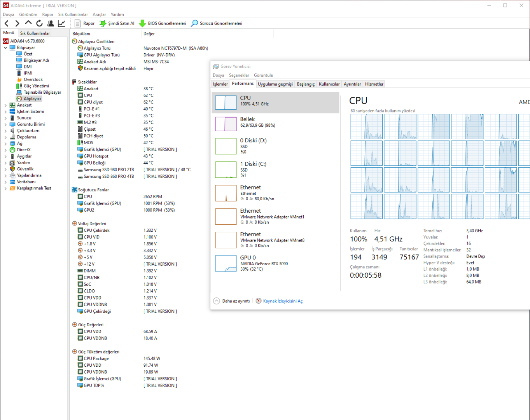530x420 pixels.
Task: Click the Sürücü Güncellemeleri magnifier icon
Action: tap(194, 23)
